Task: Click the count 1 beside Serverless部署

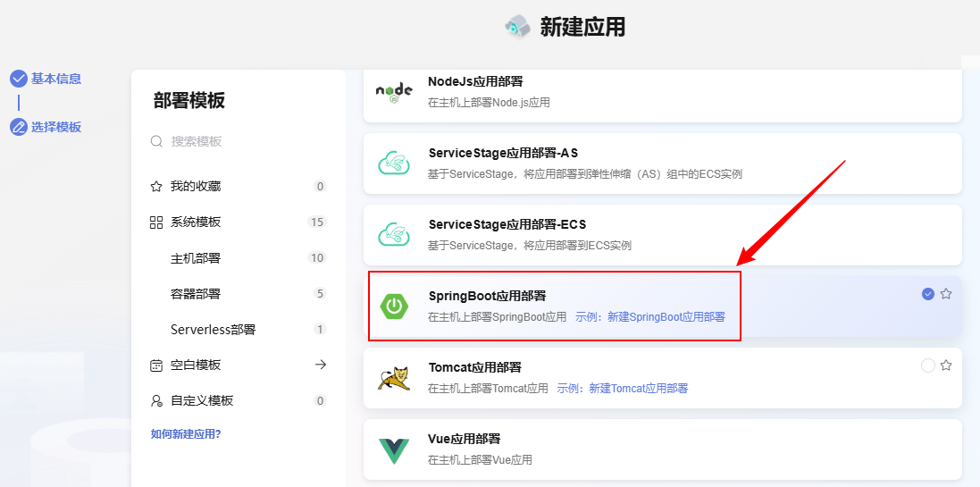Action: pos(321,330)
